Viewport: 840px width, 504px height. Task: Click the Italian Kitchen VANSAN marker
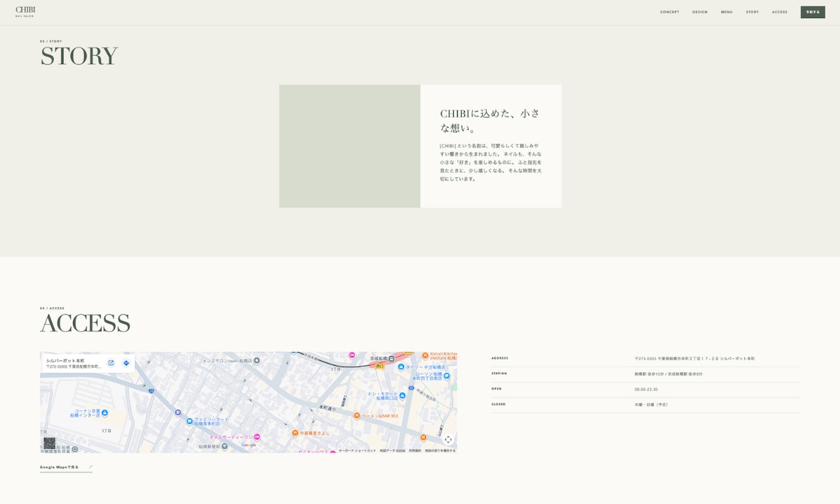click(x=425, y=355)
